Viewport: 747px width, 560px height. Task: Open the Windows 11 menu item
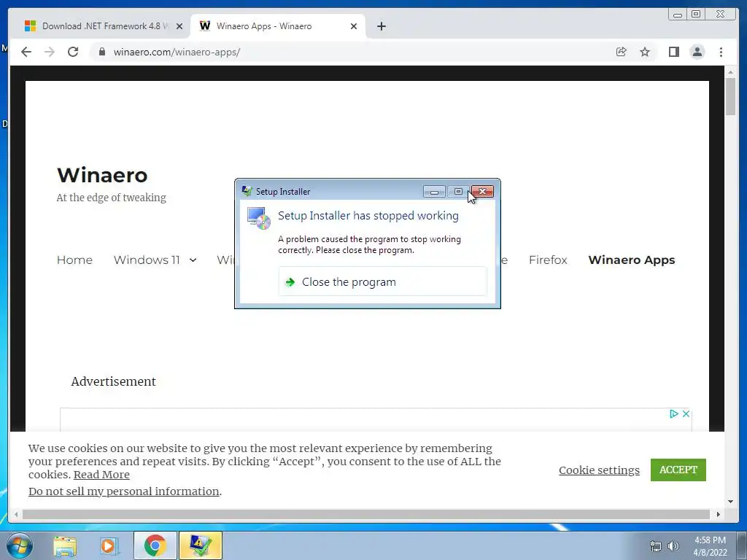(147, 260)
